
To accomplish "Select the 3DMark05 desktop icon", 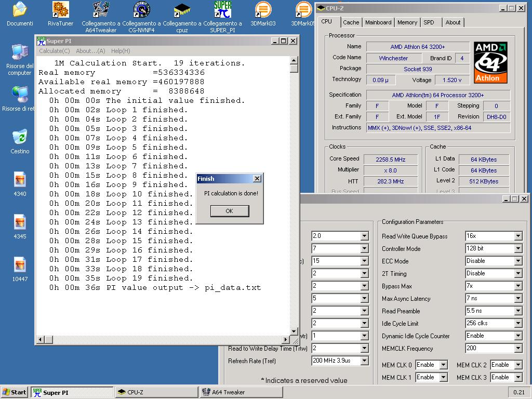I will [303, 14].
